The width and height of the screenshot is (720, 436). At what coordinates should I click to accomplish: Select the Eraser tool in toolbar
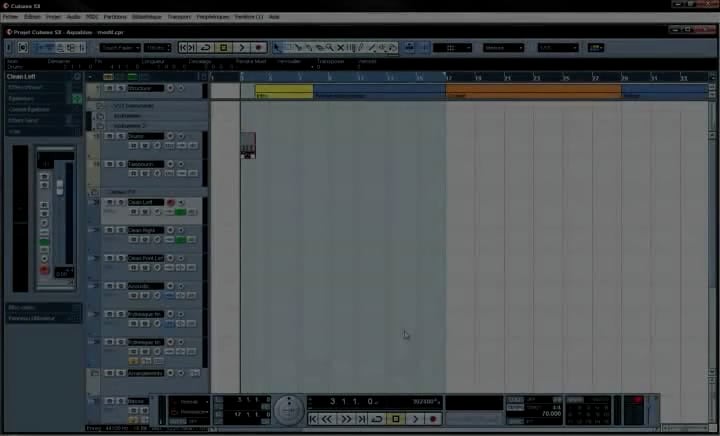(319, 47)
